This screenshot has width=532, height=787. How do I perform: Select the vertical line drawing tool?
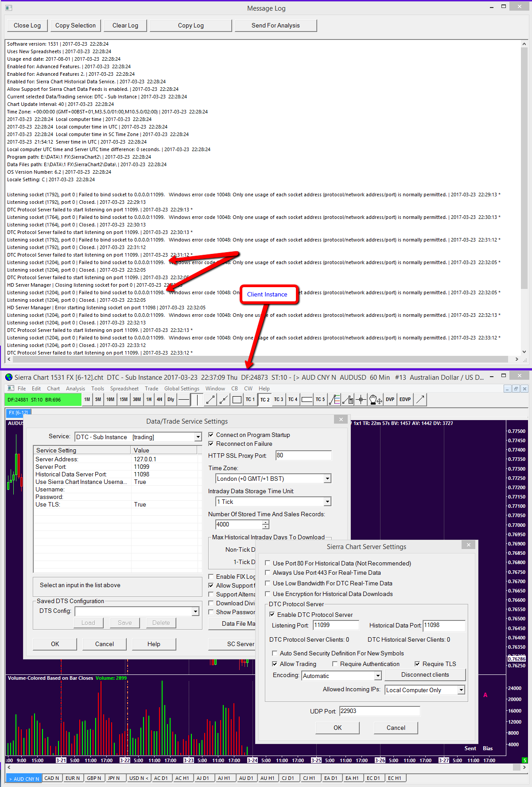197,399
